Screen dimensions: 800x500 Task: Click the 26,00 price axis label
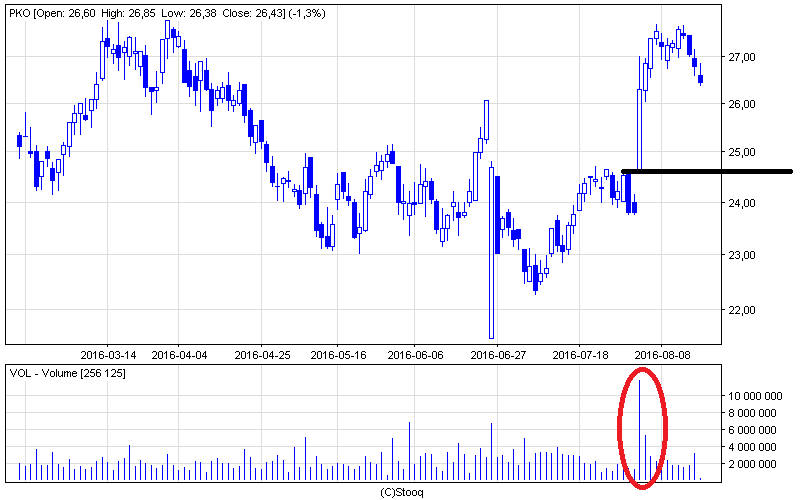coord(741,104)
